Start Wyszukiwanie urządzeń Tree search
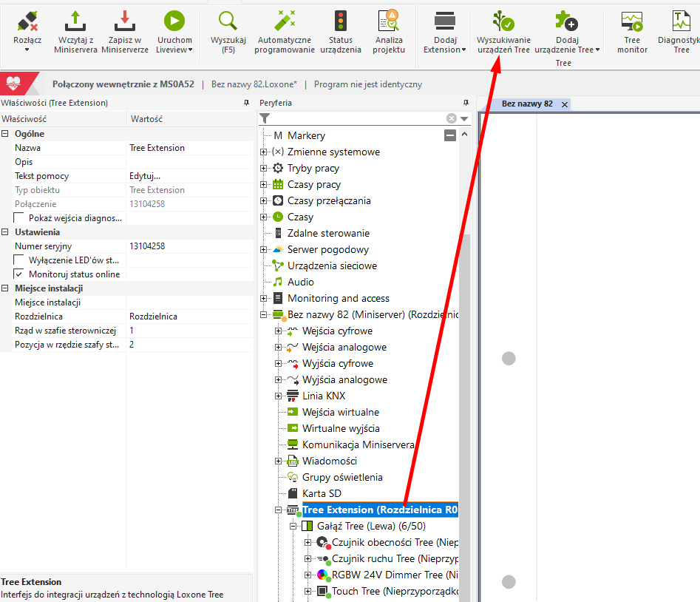The image size is (700, 602). point(503,21)
